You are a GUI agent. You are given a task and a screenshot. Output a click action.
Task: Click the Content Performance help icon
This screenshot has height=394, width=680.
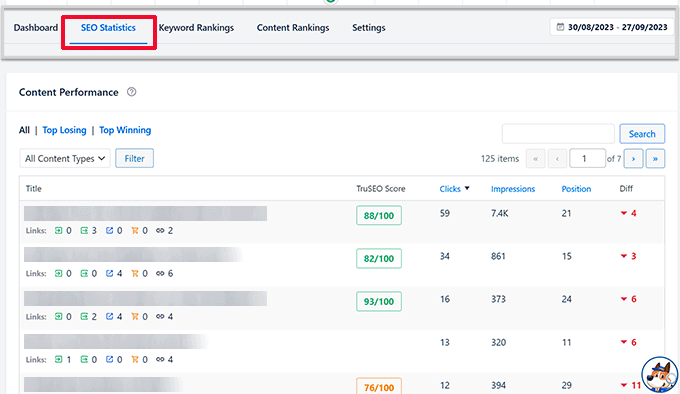(x=131, y=92)
